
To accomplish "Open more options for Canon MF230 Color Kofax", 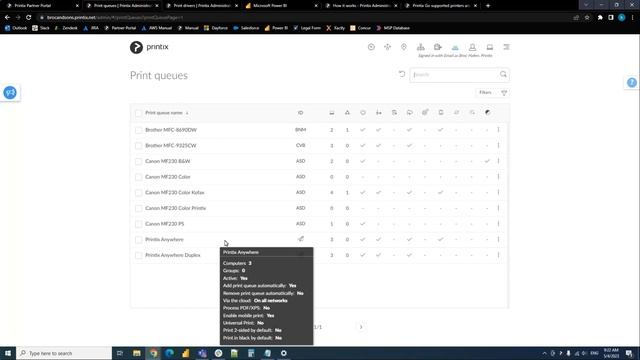I will [x=498, y=192].
